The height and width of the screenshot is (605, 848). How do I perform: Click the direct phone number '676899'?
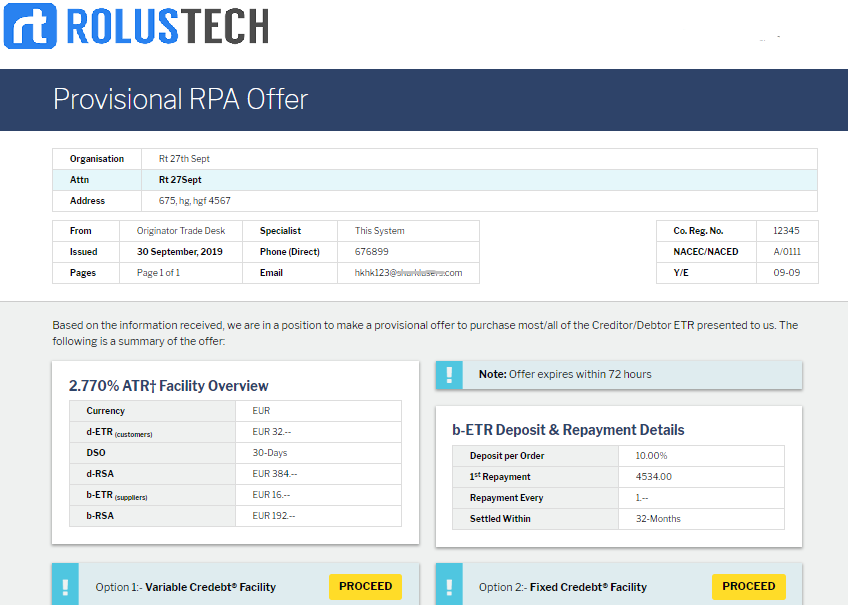coord(372,252)
